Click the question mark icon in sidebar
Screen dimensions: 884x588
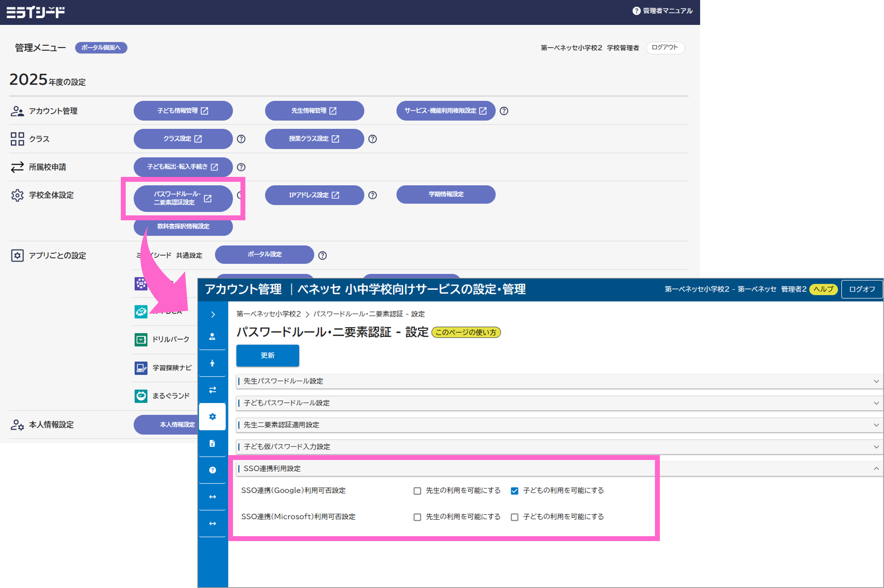click(x=212, y=470)
